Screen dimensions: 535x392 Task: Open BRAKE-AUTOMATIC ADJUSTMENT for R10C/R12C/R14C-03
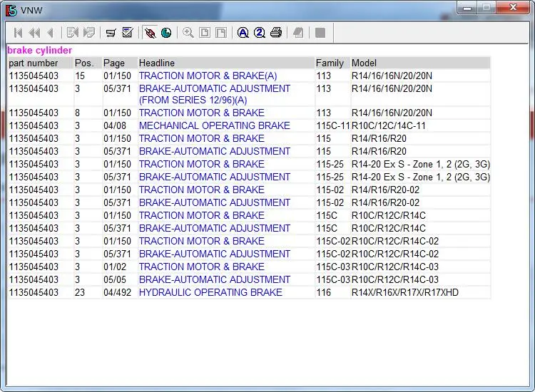214,279
